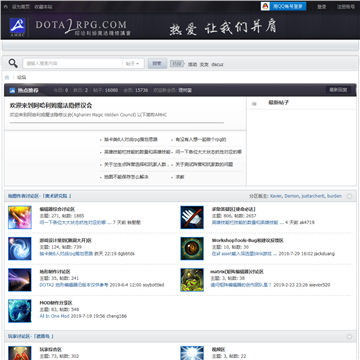Viewport: 360px width, 360px height.
Task: Click the 搜索 search button
Action: (x=157, y=63)
